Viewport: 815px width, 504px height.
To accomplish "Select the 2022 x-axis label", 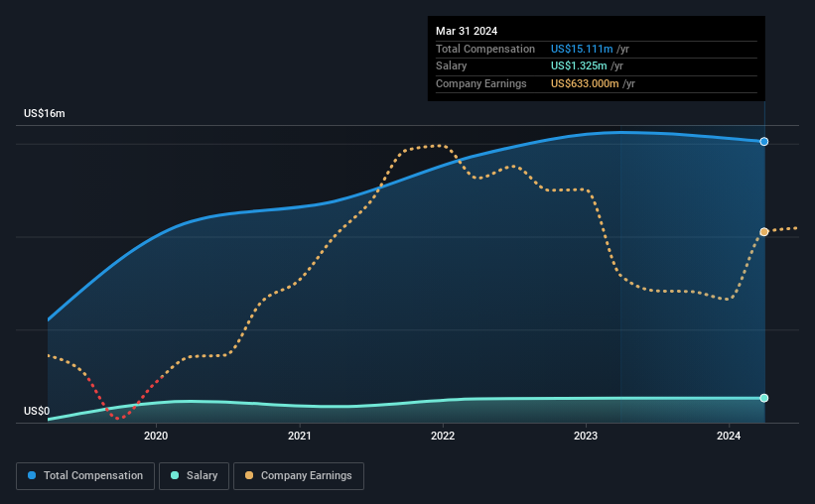I will click(x=443, y=436).
